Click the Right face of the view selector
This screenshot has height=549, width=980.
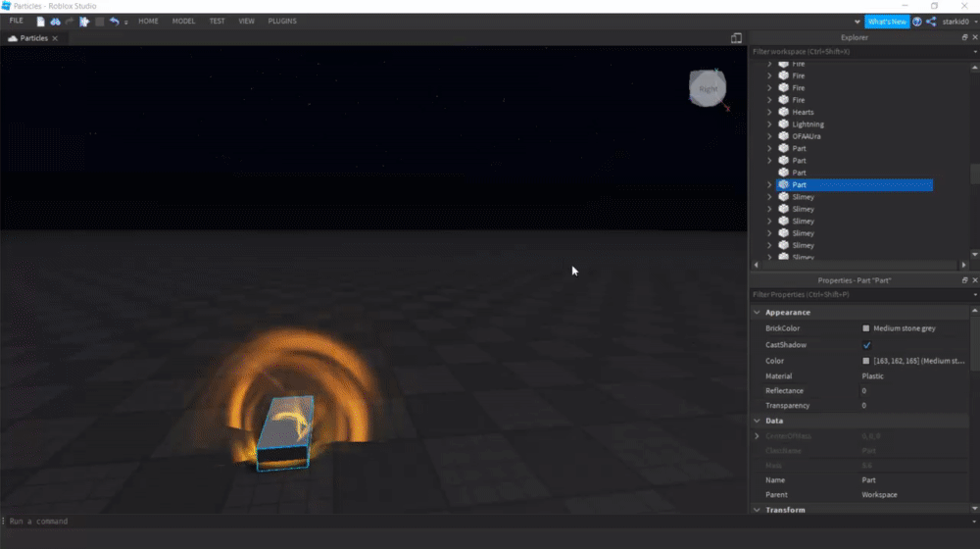pyautogui.click(x=708, y=88)
